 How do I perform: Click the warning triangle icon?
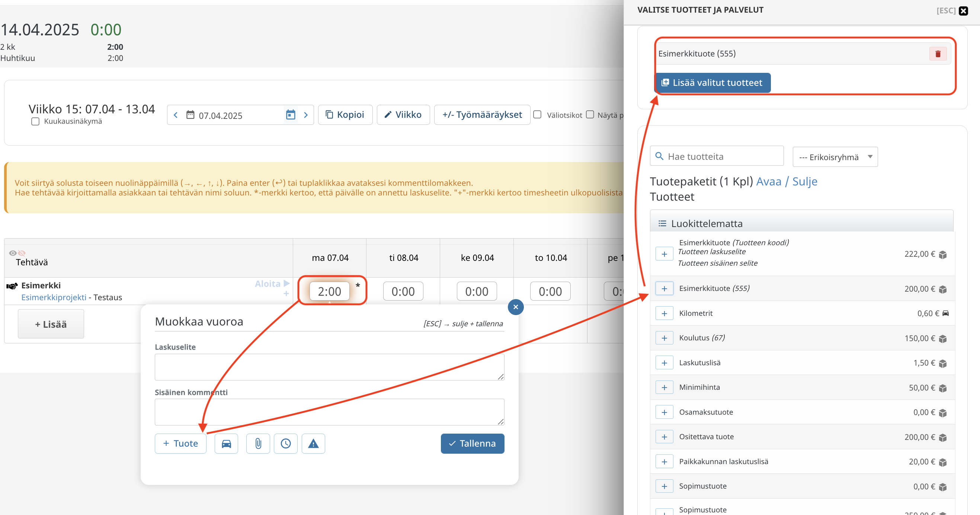pyautogui.click(x=313, y=444)
